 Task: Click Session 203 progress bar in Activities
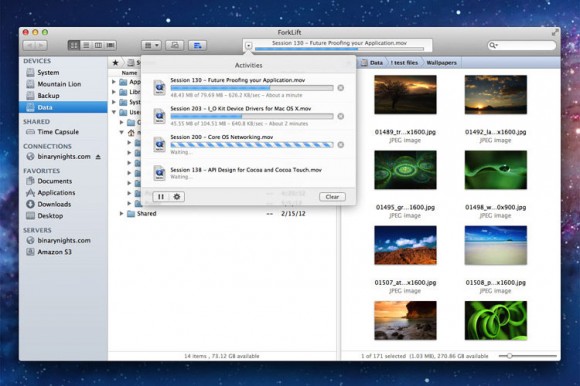click(252, 116)
